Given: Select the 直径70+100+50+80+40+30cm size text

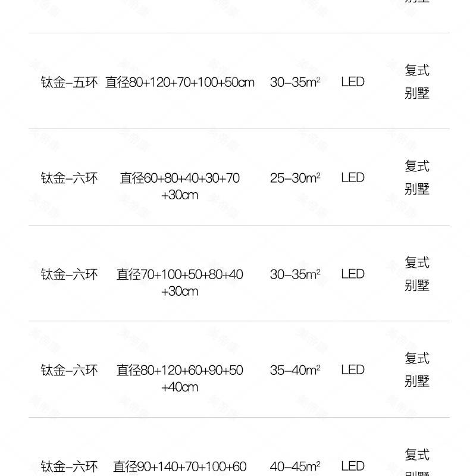Looking at the screenshot, I should pos(180,282).
